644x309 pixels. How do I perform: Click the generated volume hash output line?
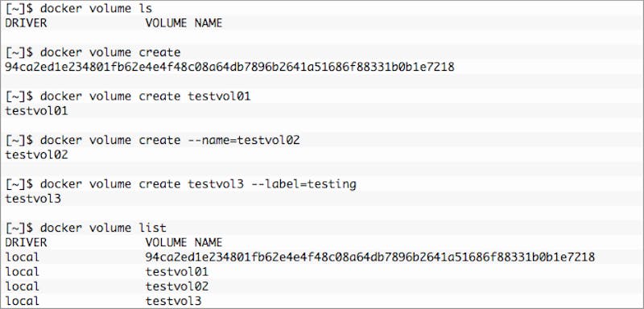point(230,67)
